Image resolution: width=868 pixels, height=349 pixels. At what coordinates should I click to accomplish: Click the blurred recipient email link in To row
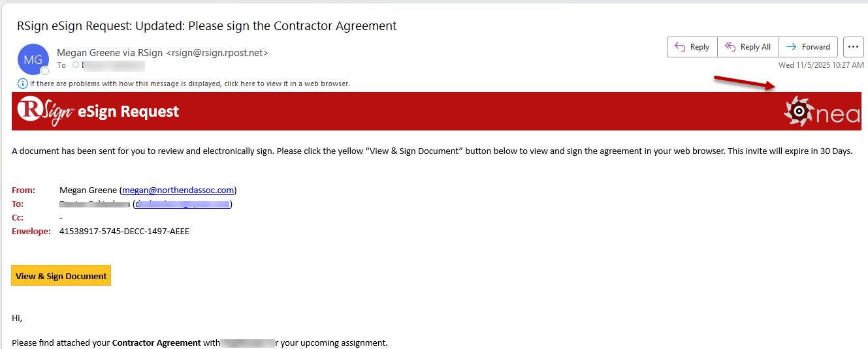pyautogui.click(x=183, y=204)
